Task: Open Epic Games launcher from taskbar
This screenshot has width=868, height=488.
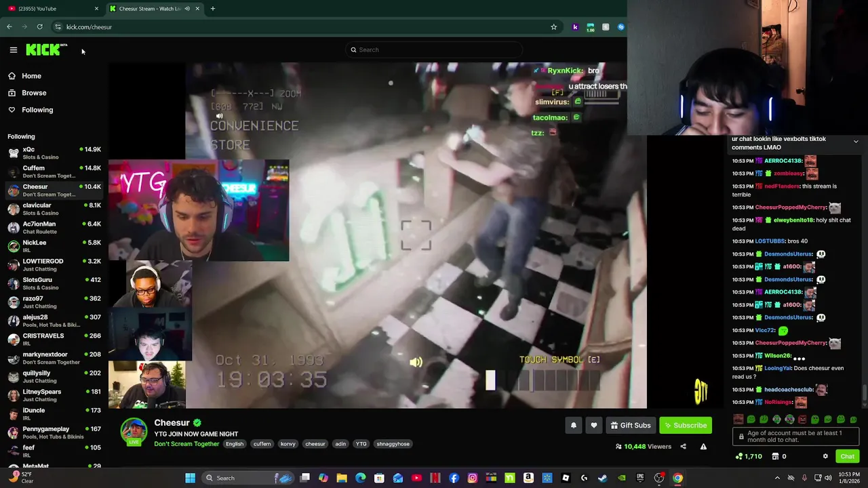Action: point(640,478)
